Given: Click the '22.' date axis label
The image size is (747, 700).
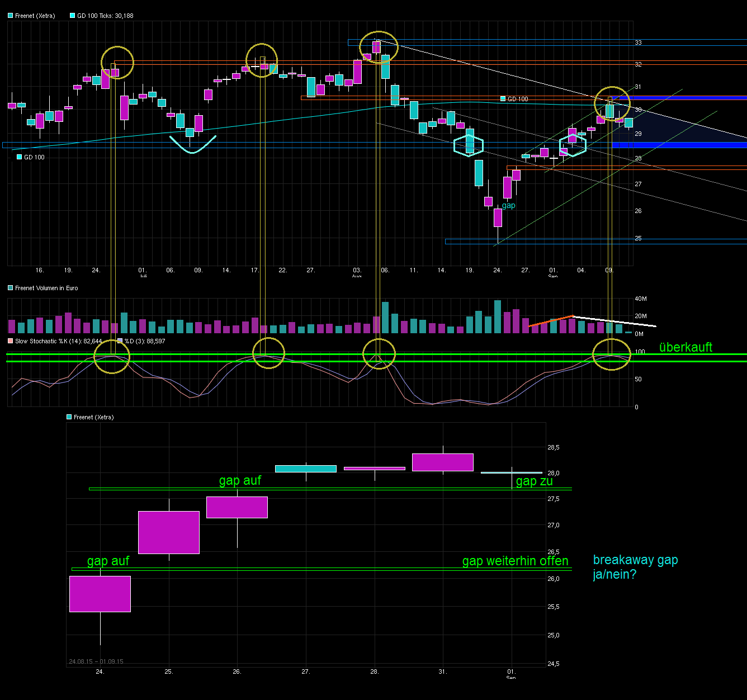Looking at the screenshot, I should coord(283,270).
